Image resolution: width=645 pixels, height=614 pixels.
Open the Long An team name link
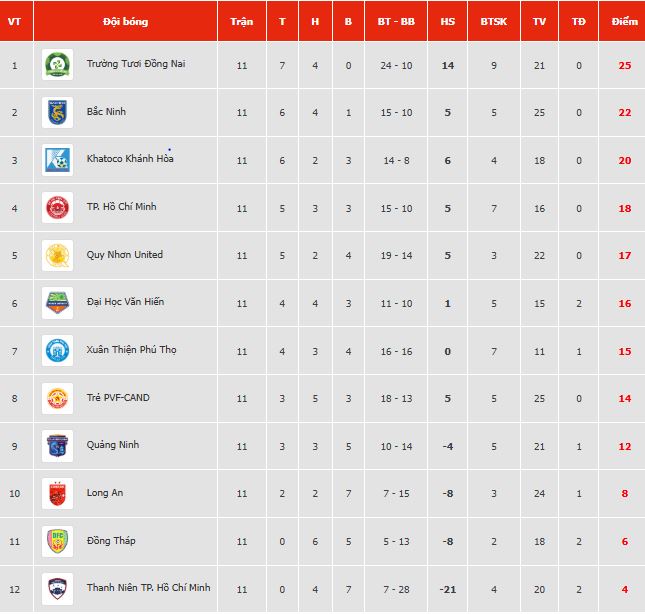tap(104, 493)
